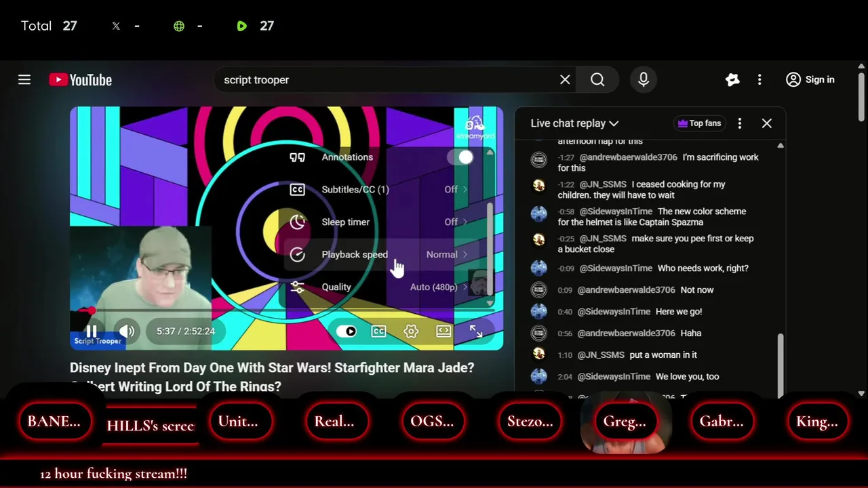Click the 5:37 / 2:52:24 time display
Screen dimensions: 868x488
(x=186, y=331)
